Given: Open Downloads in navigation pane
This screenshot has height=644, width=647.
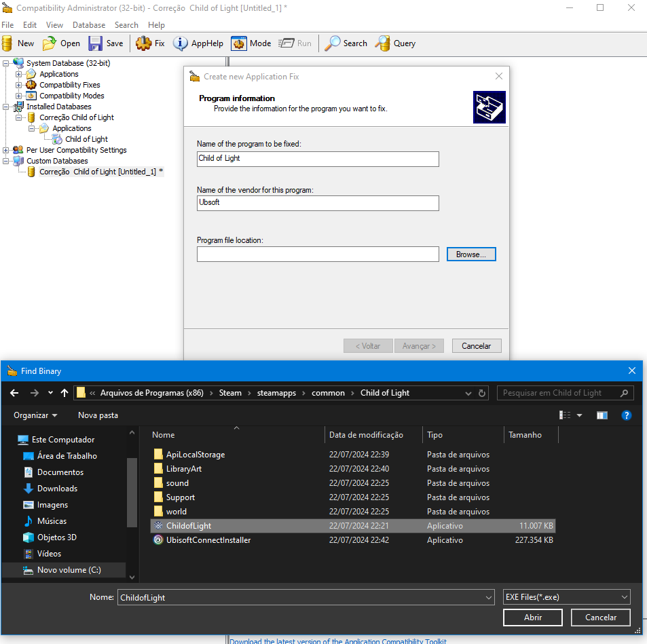Looking at the screenshot, I should pos(57,488).
